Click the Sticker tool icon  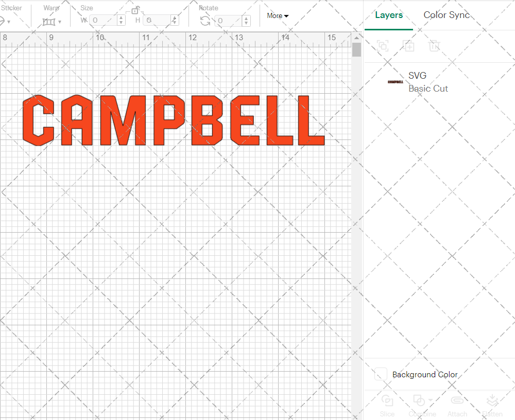coord(4,21)
